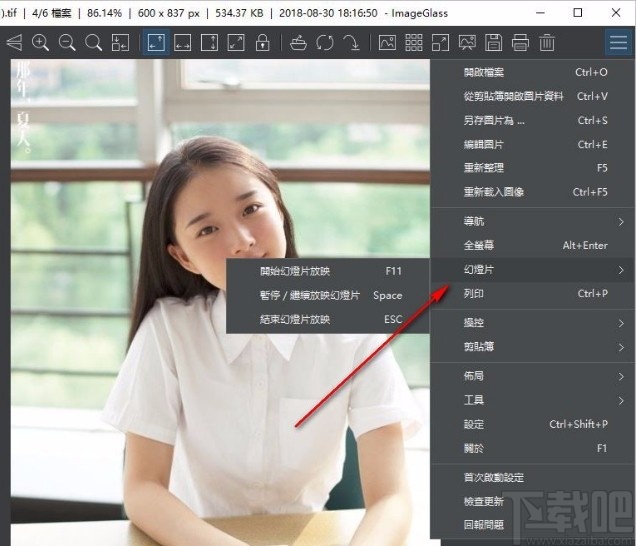Click the floppy disk save icon
The height and width of the screenshot is (546, 636).
pos(494,43)
